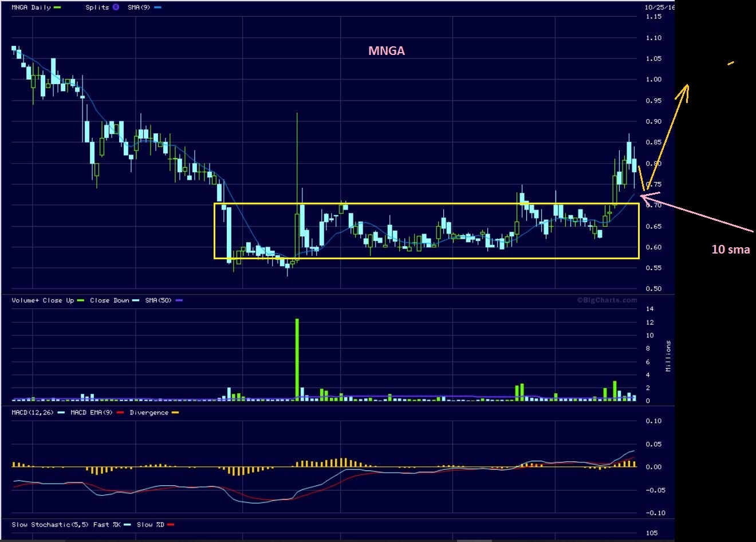Viewport: 756px width, 542px height.
Task: Click the green Close Up legend marker
Action: pyautogui.click(x=81, y=300)
